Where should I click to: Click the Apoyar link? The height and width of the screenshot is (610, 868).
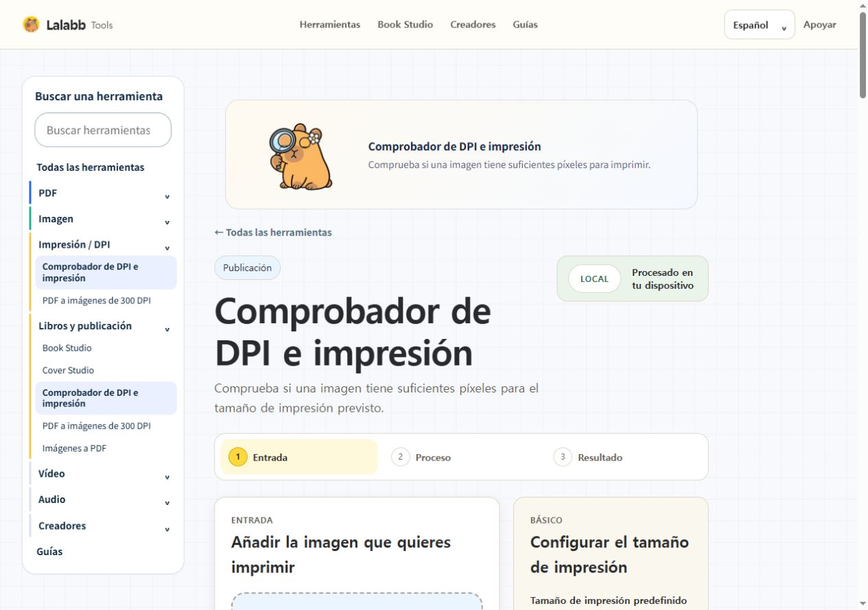[x=820, y=25]
